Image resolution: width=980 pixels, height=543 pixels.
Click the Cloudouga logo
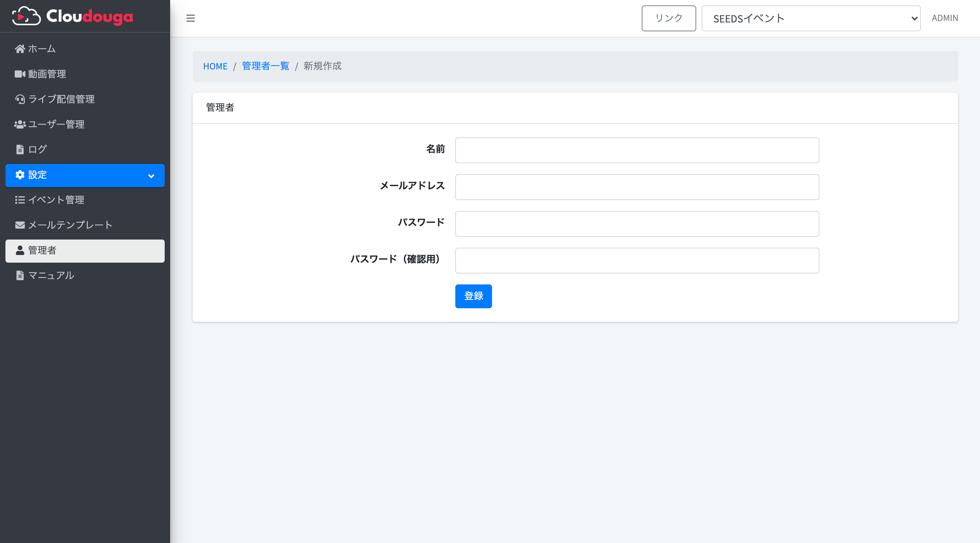point(72,16)
